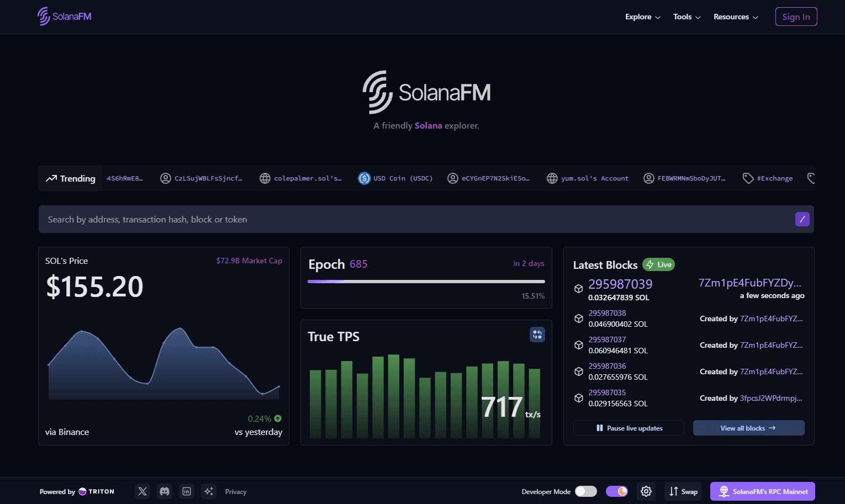Expand the Tools menu
This screenshot has width=845, height=504.
(x=687, y=17)
